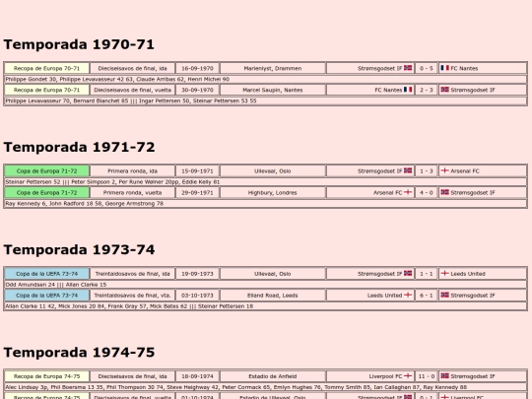
Task: Select the Temporada 1970-71 heading
Action: pyautogui.click(x=79, y=44)
